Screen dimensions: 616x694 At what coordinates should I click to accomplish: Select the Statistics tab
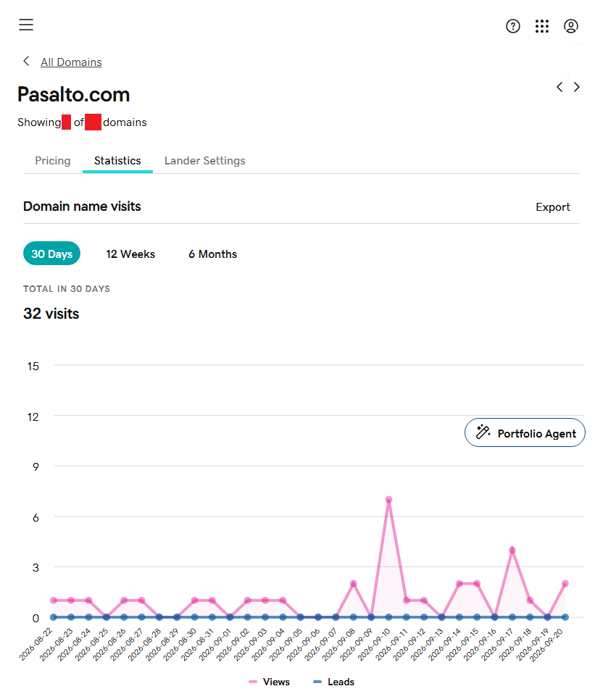tap(117, 161)
